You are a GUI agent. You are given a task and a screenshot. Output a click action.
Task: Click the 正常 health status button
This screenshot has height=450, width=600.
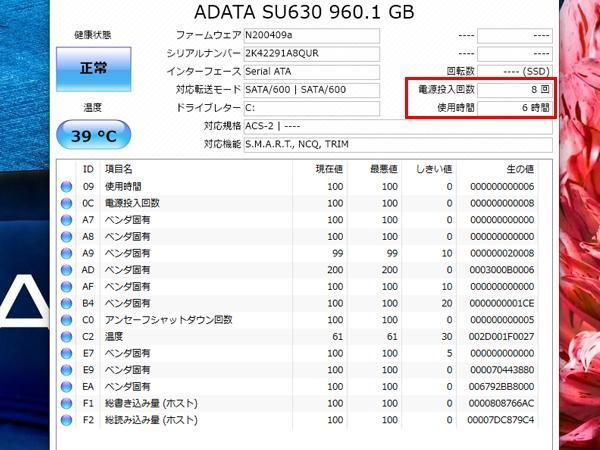click(x=94, y=69)
